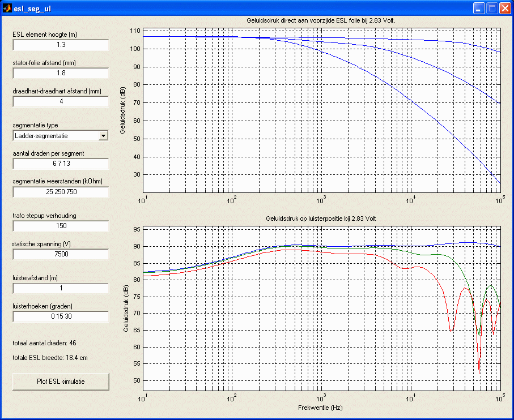Click the 'Frekwentie (Hz)' axis label

pos(320,408)
